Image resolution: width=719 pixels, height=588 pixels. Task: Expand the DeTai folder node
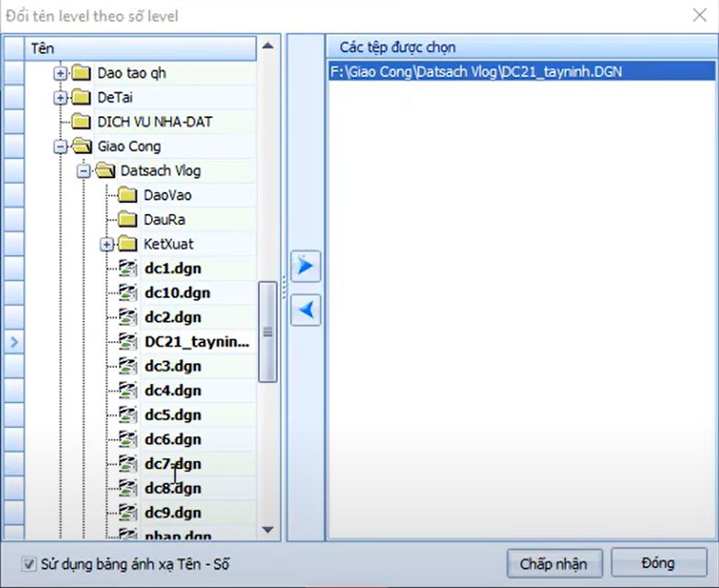(60, 98)
